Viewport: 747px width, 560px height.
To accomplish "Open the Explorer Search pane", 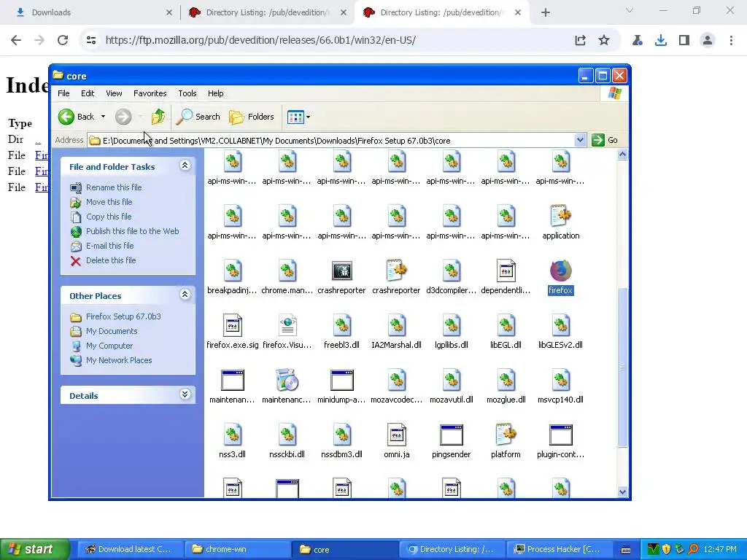I will [x=198, y=117].
